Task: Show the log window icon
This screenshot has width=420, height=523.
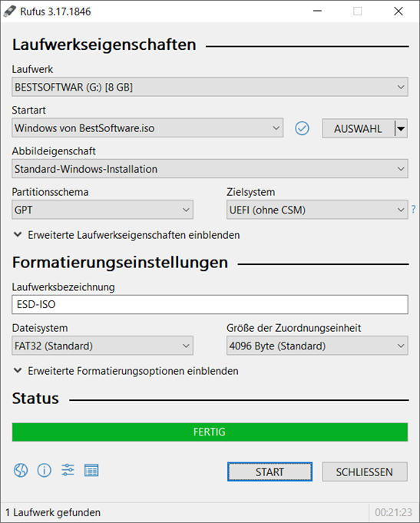Action: [91, 470]
